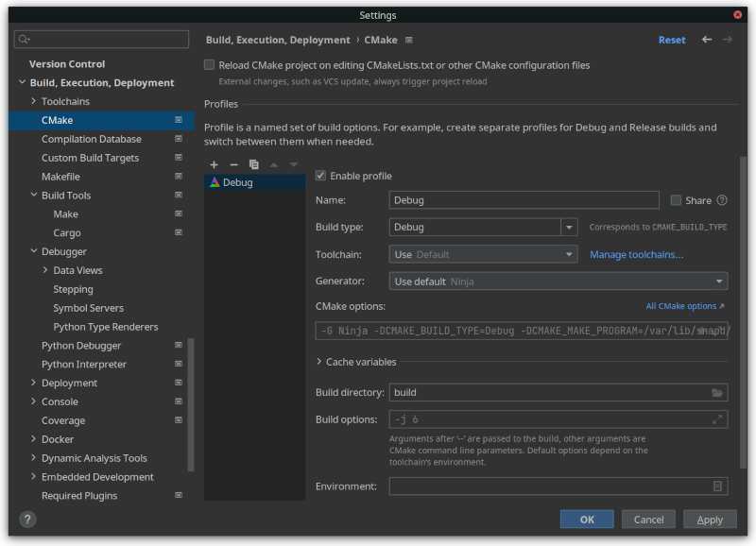Click the Manage toolchains link
Screen dimensions: 756x546
(x=636, y=254)
